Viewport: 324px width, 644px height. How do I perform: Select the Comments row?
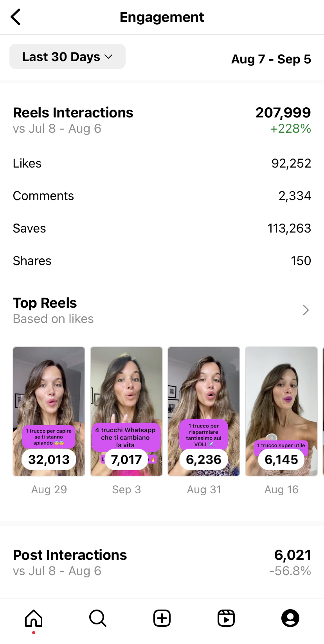point(162,196)
